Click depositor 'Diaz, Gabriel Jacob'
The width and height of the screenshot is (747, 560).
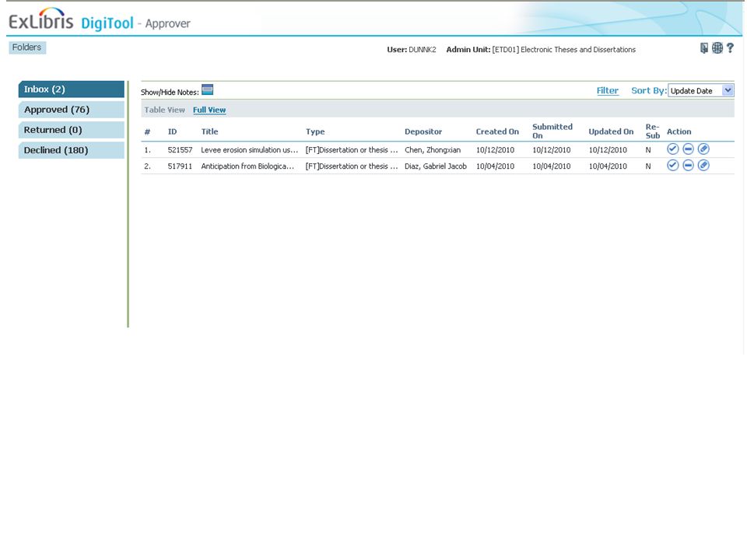coord(436,166)
